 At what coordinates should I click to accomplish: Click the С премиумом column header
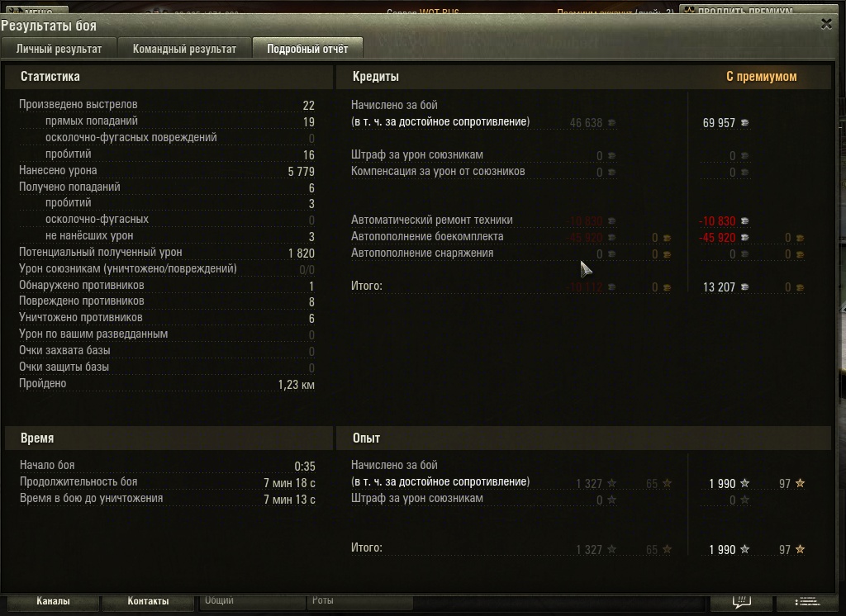(x=761, y=77)
